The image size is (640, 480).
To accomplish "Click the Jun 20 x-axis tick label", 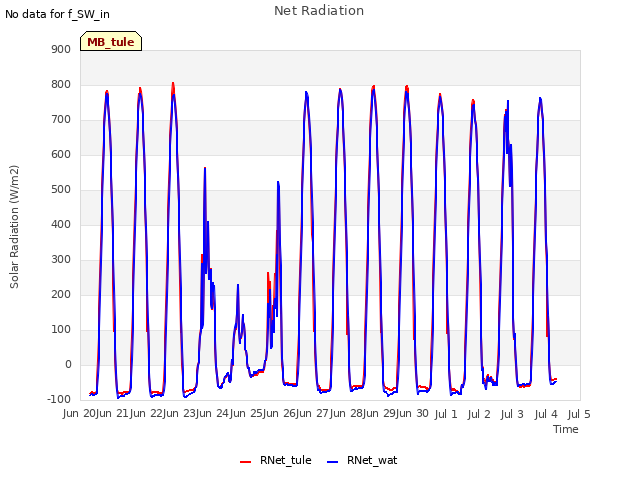I will coord(79,414).
